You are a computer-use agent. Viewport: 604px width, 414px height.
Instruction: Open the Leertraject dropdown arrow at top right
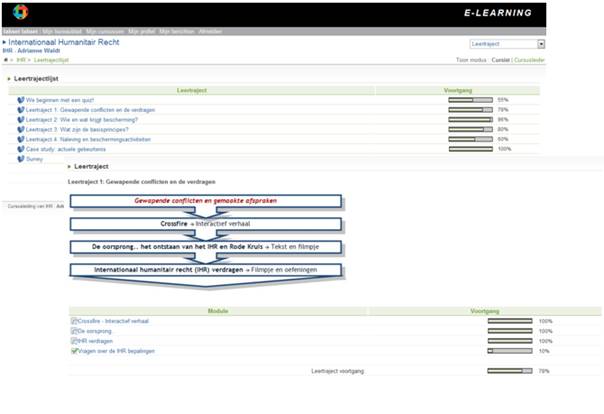tap(541, 44)
